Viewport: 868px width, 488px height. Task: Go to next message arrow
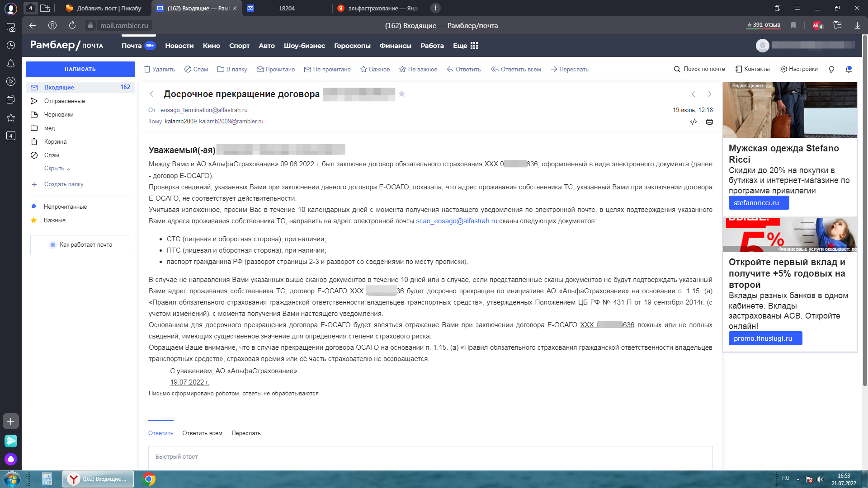[710, 94]
